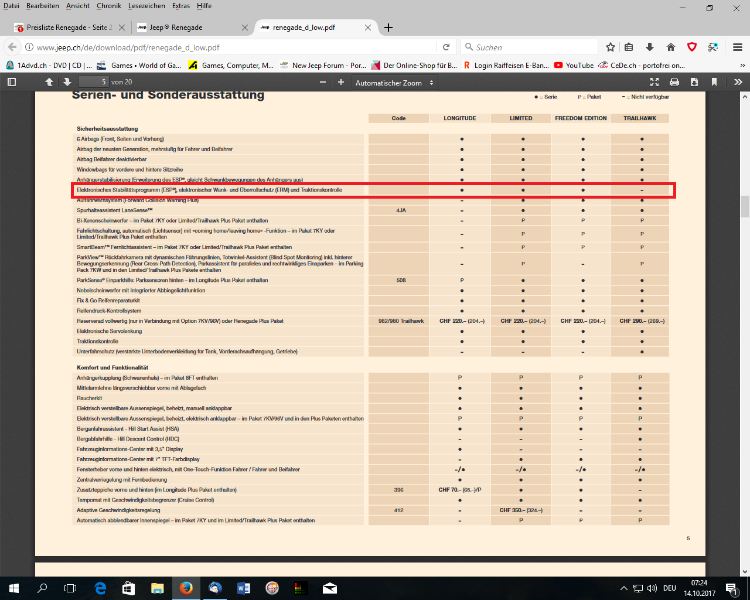
Task: Open the Firefox hamburger menu
Action: pos(735,46)
